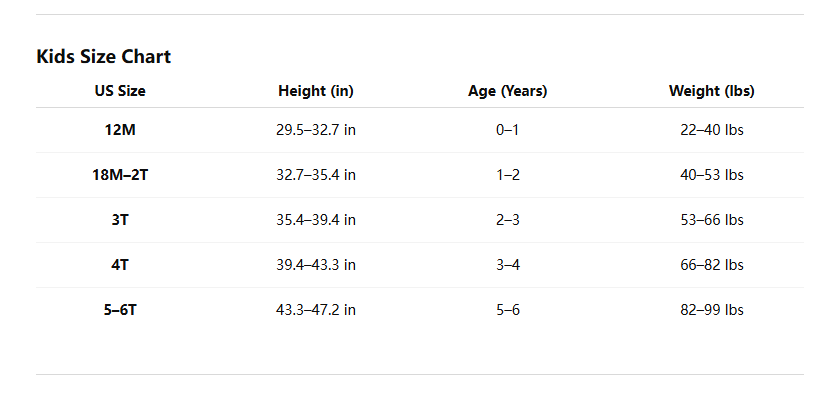Screen dimensions: 834x404
Task: Click the 2–3 age cell
Action: 508,220
